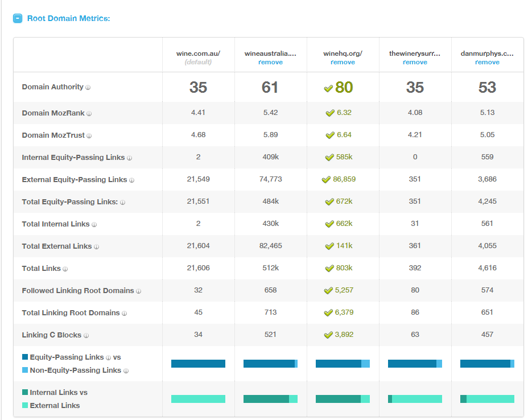Screen dimensions: 528x420
Task: Click green checkmark next to 803k
Action: click(329, 269)
